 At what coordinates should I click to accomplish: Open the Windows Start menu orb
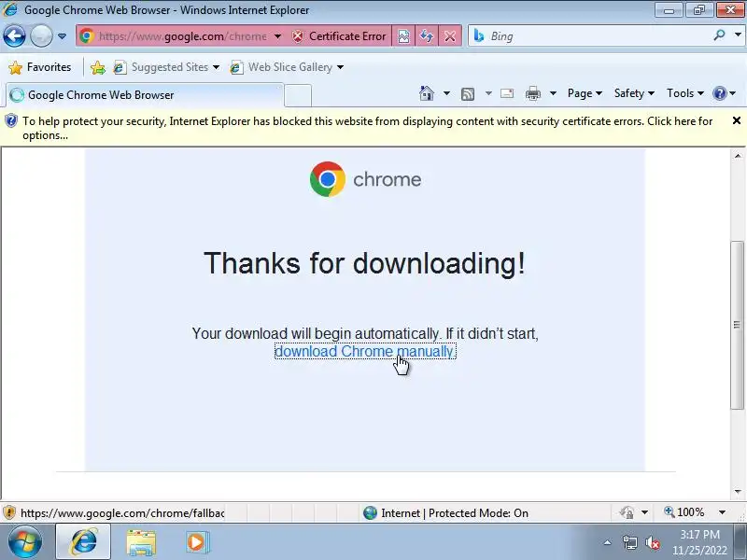tap(25, 542)
